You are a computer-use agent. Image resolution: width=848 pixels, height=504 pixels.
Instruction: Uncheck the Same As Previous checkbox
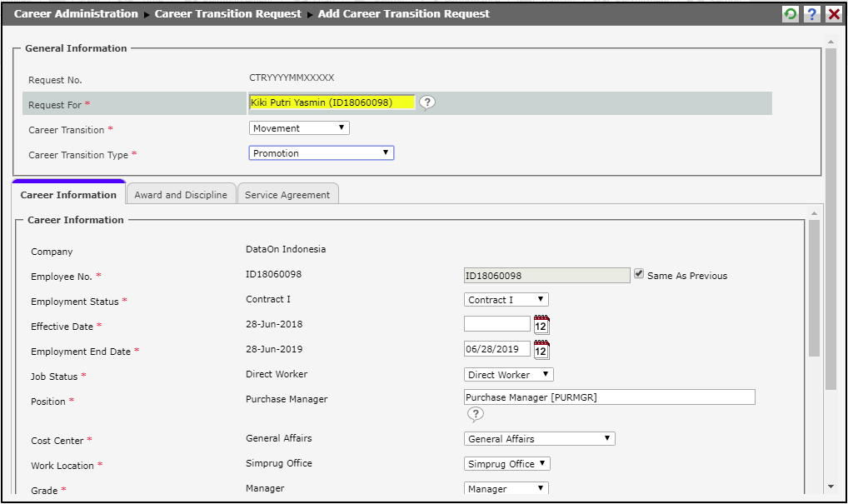pyautogui.click(x=639, y=274)
